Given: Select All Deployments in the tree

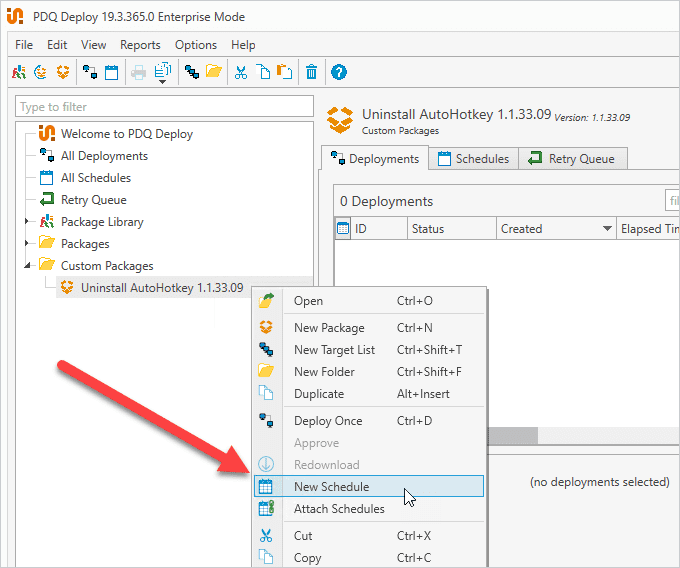Looking at the screenshot, I should click(x=104, y=156).
